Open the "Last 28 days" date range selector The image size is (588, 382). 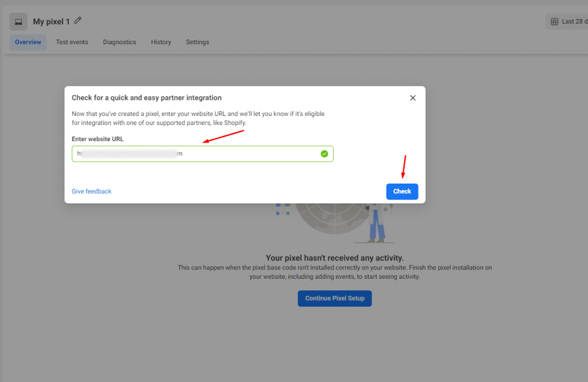tap(571, 21)
